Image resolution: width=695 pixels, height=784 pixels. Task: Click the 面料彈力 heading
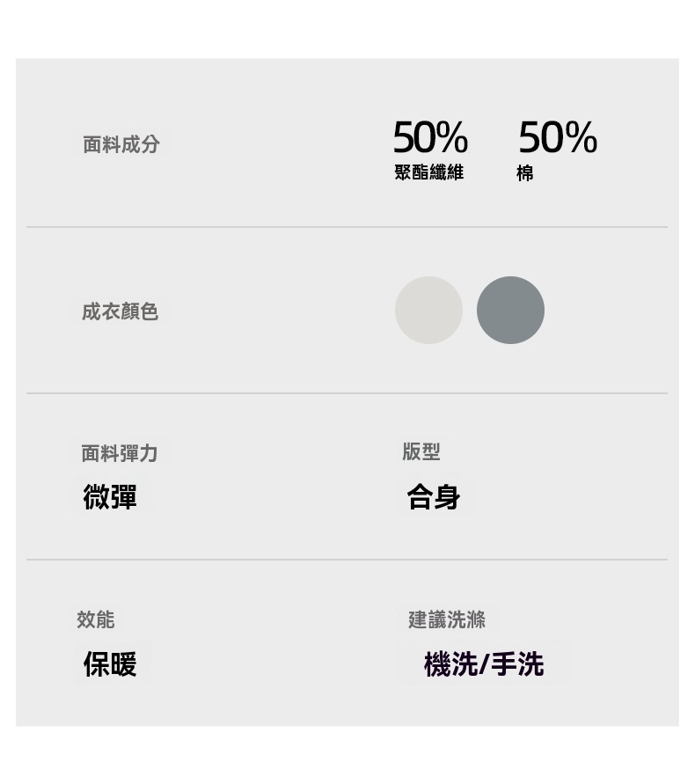[x=119, y=453]
